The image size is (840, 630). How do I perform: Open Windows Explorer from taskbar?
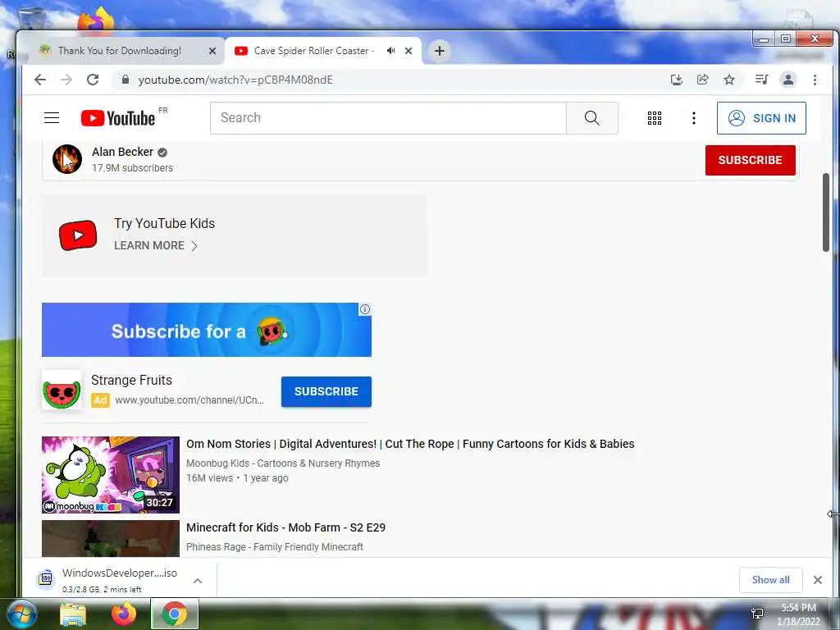73,614
